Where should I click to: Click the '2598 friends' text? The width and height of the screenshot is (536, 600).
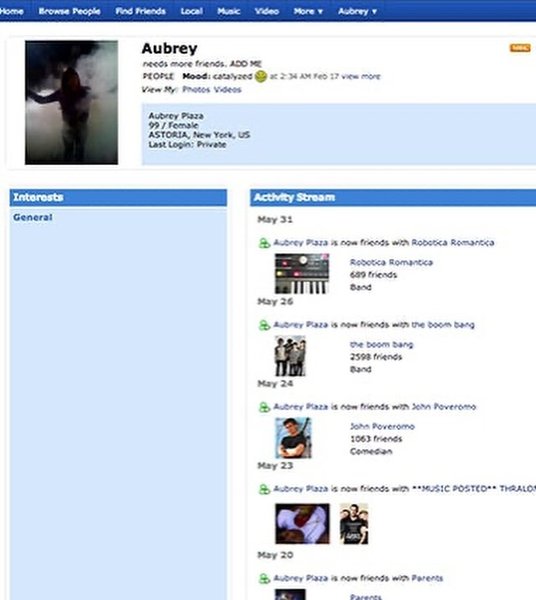pyautogui.click(x=376, y=357)
